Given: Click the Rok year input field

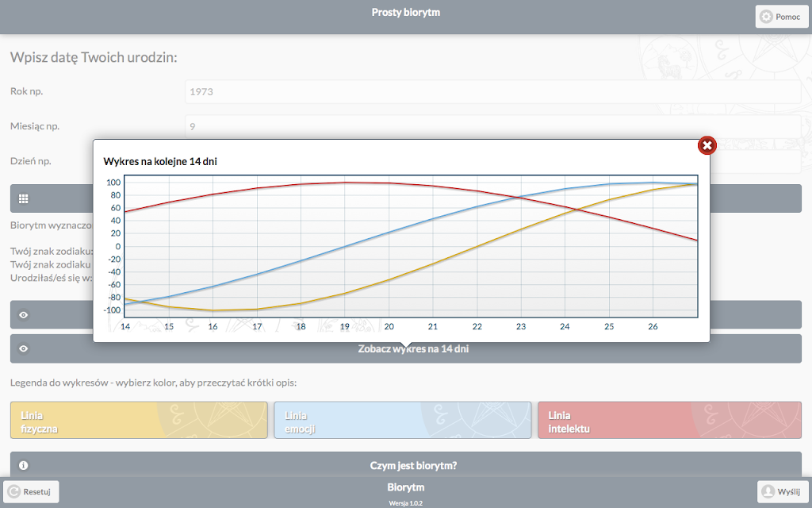Looking at the screenshot, I should (x=493, y=92).
